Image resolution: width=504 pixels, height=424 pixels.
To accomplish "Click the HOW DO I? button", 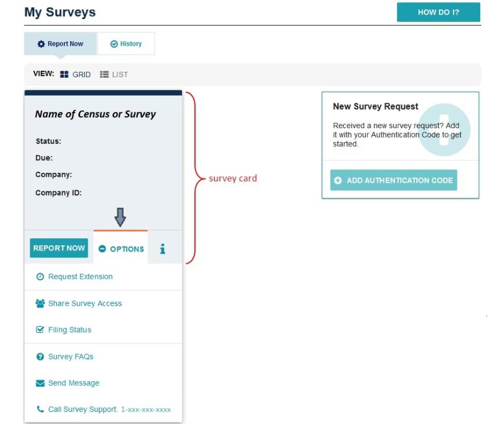I will 438,12.
